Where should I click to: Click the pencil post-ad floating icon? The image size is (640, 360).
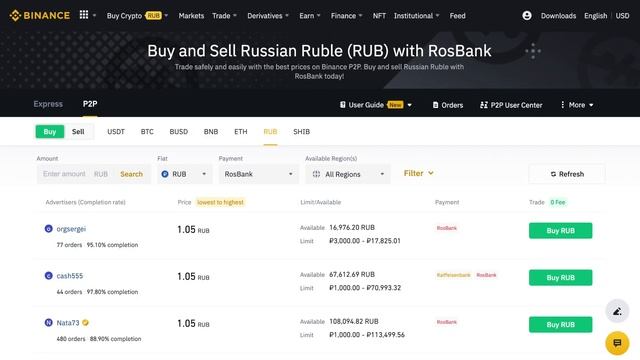(x=617, y=311)
